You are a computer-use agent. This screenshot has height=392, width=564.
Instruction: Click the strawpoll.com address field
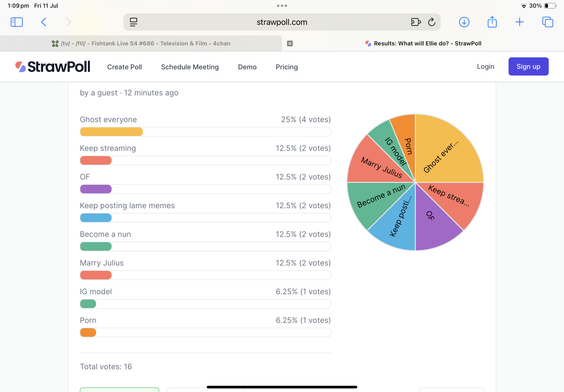282,22
